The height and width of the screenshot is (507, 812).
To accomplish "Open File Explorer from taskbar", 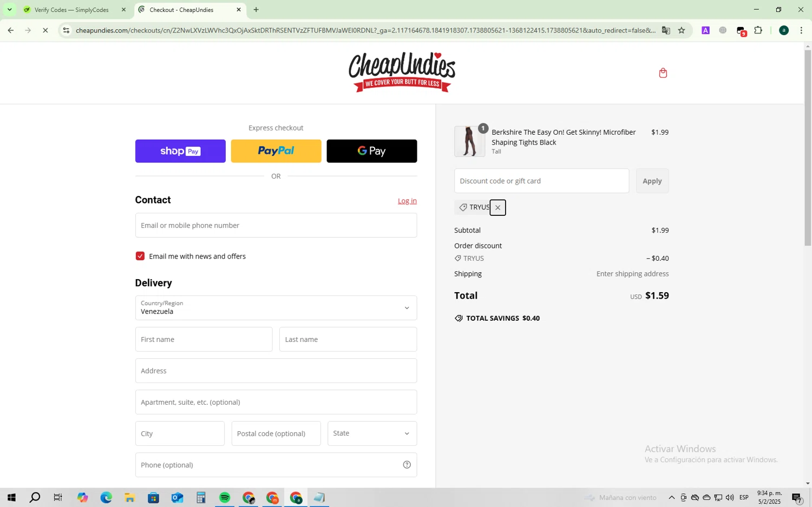I will click(x=130, y=498).
